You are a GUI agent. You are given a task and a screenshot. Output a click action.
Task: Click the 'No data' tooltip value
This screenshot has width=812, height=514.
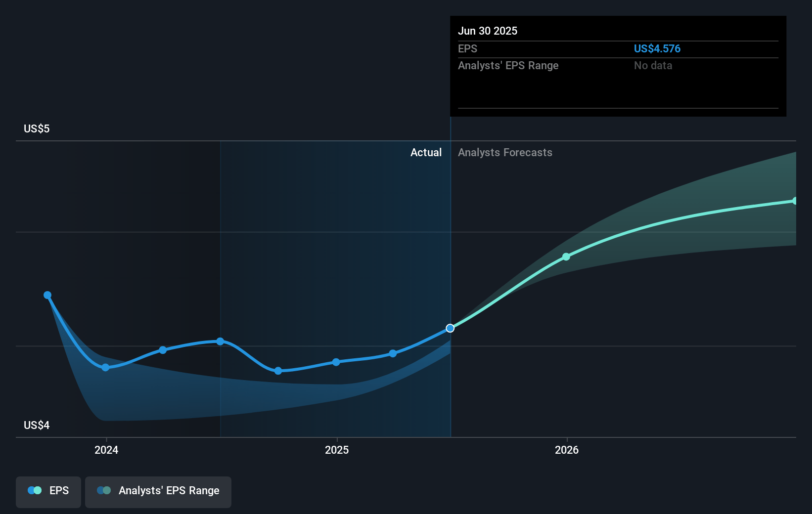(x=653, y=65)
